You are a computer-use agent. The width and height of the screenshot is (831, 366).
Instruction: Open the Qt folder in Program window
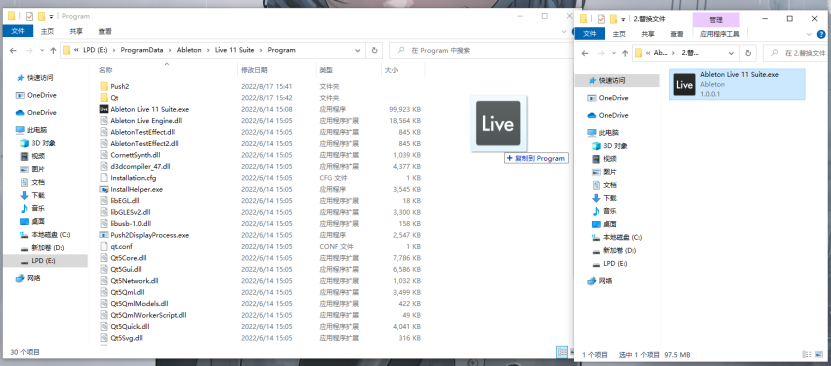[x=114, y=98]
